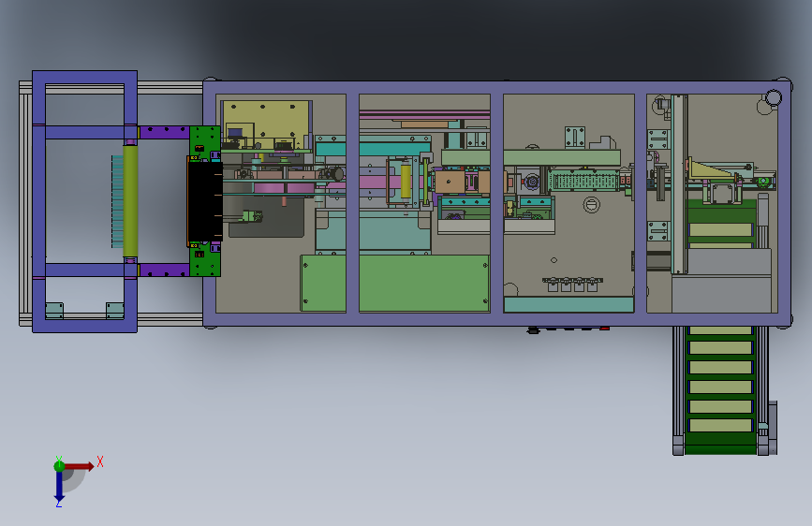Select the large green cover plate in the second bay
This screenshot has height=526, width=812.
click(x=424, y=284)
